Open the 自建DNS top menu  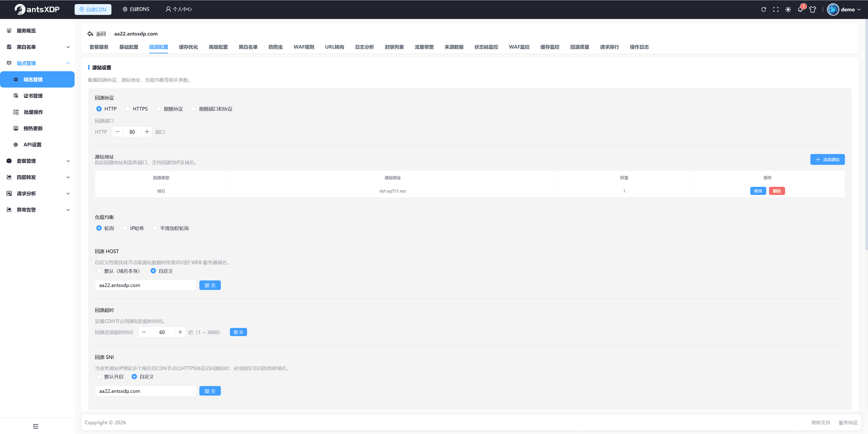coord(136,9)
